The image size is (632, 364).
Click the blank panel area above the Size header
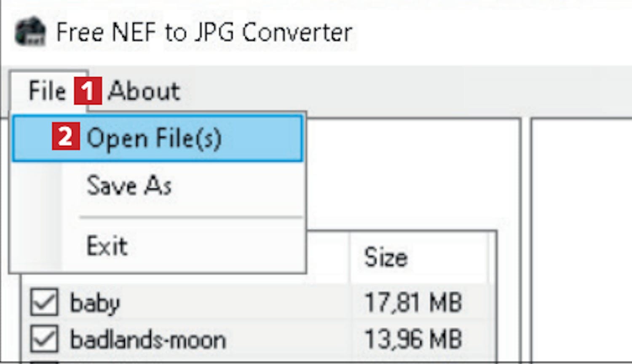(413, 175)
